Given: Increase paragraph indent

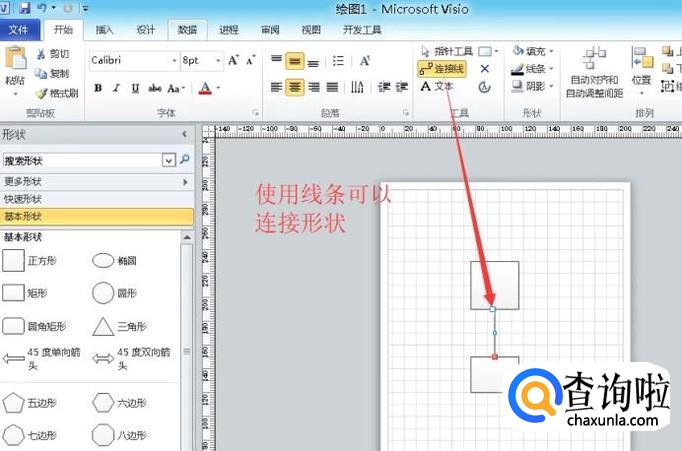Looking at the screenshot, I should 401,87.
